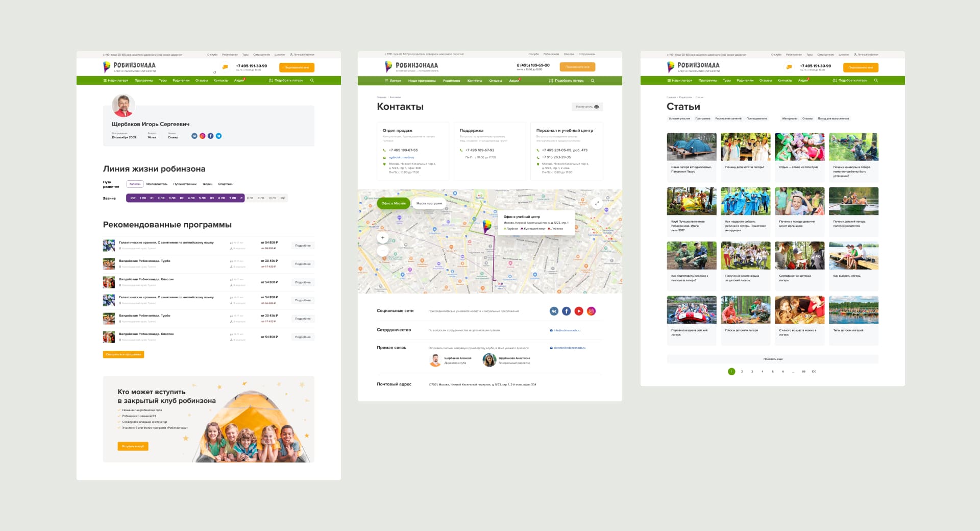980x531 pixels.
Task: Open article Почему дети хотят в лагерь
Action: point(746,157)
